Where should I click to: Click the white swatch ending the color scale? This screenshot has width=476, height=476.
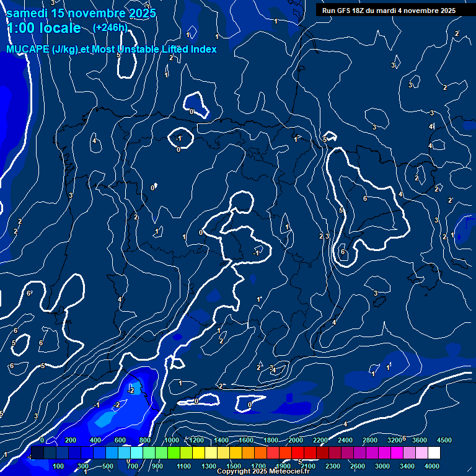[434, 452]
